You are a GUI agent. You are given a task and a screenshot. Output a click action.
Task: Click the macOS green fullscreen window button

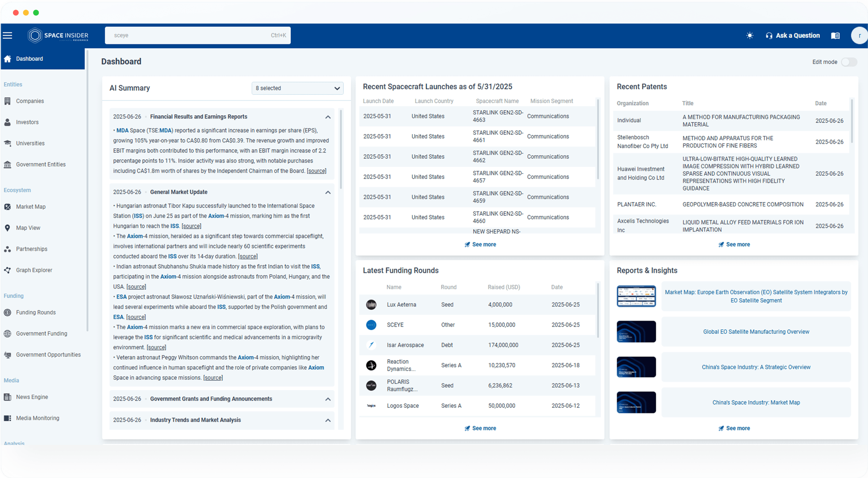point(36,13)
